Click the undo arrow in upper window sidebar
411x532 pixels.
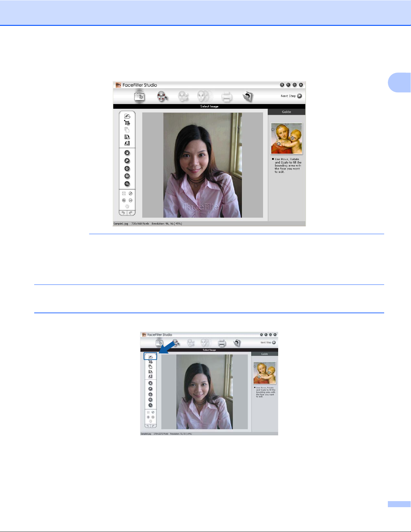(123, 213)
